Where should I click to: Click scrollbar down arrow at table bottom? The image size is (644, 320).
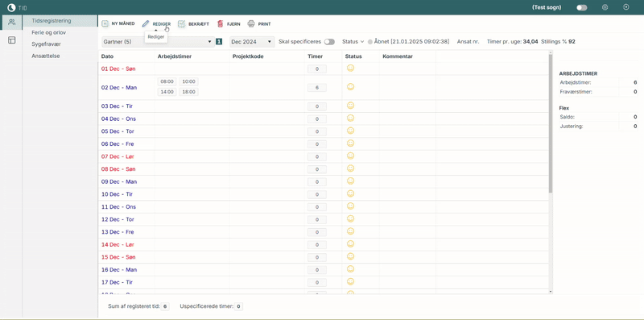[x=551, y=292]
